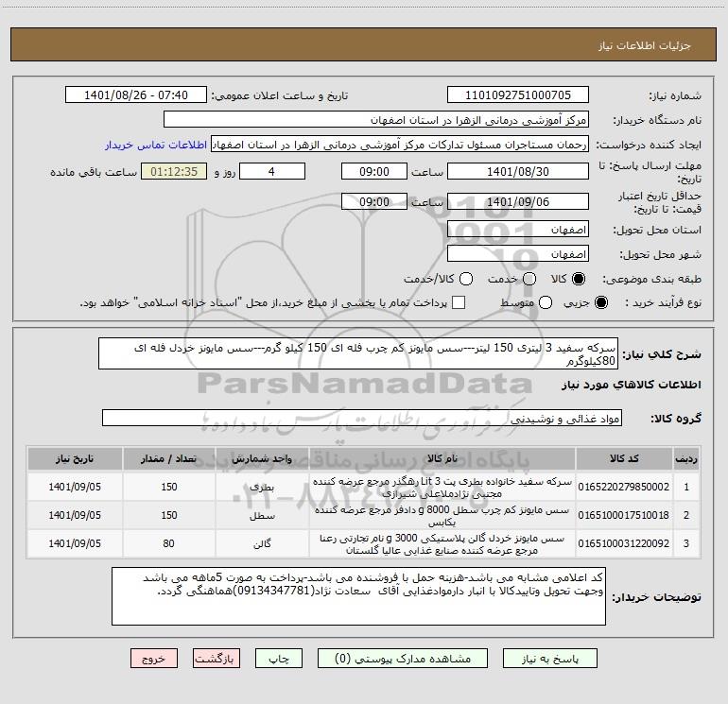Click the buyer notes text area
The height and width of the screenshot is (704, 728).
coord(359,596)
